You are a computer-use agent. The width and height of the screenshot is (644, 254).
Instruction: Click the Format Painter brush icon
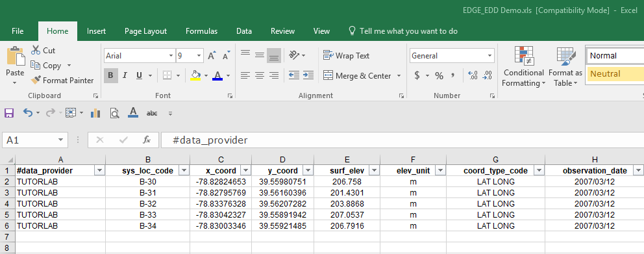click(36, 80)
